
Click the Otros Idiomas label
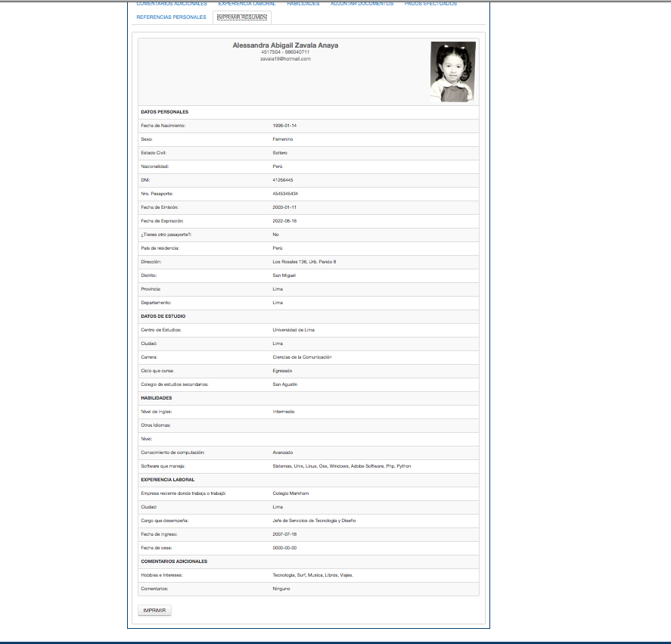coord(156,425)
